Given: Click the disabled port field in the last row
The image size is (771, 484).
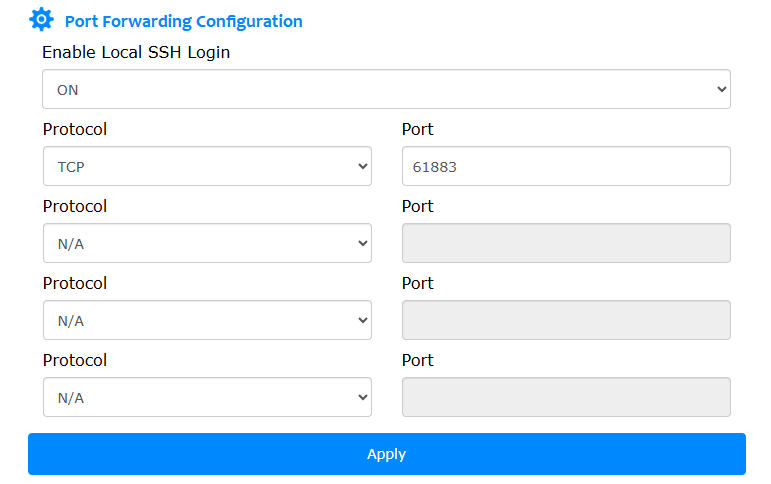Looking at the screenshot, I should [x=566, y=397].
